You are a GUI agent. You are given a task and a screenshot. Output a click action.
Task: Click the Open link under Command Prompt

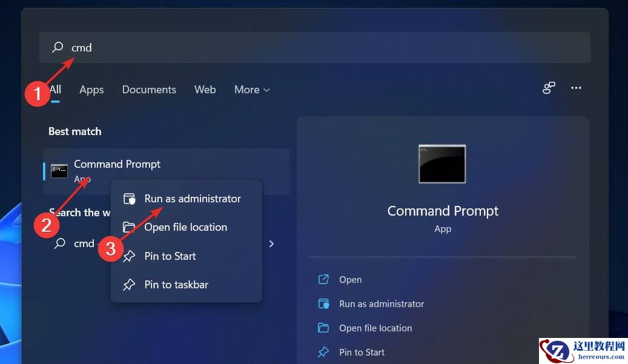coord(350,279)
